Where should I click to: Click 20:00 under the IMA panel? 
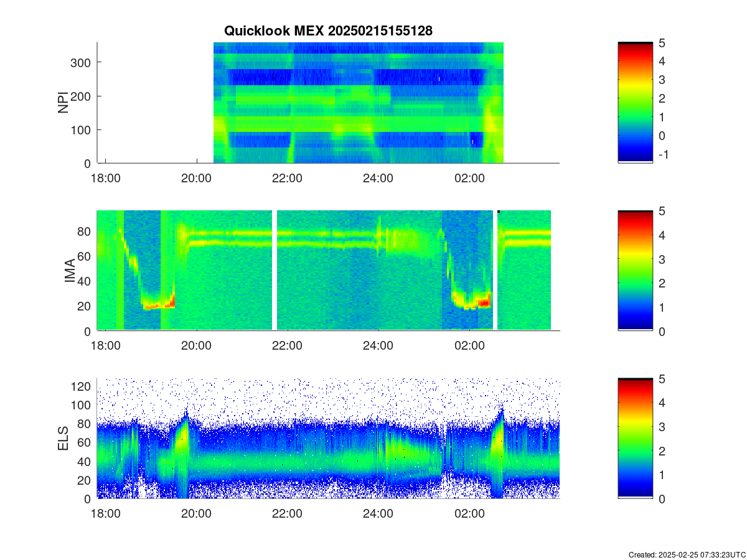pyautogui.click(x=197, y=345)
